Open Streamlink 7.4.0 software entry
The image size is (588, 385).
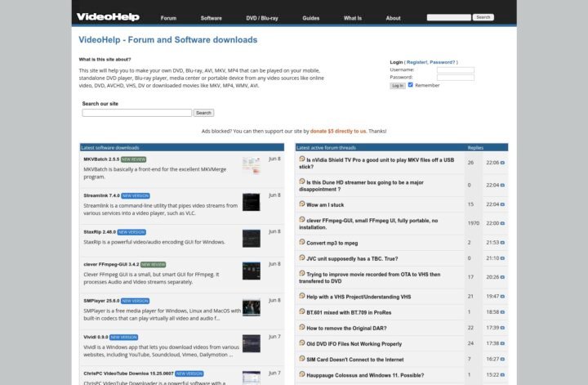click(101, 195)
